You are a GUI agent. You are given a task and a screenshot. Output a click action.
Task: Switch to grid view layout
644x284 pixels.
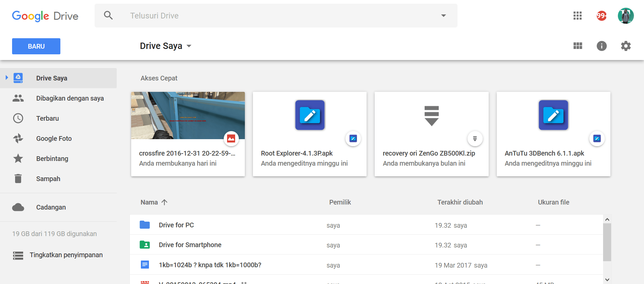(578, 46)
